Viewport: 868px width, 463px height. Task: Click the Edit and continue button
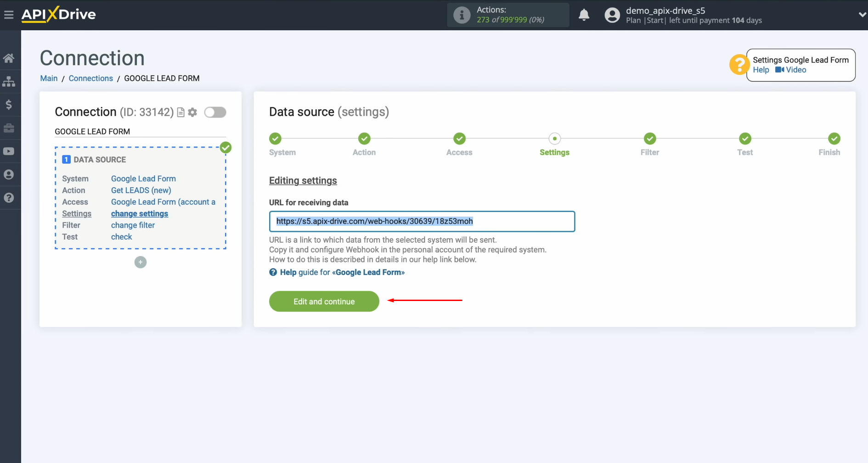[x=324, y=301]
